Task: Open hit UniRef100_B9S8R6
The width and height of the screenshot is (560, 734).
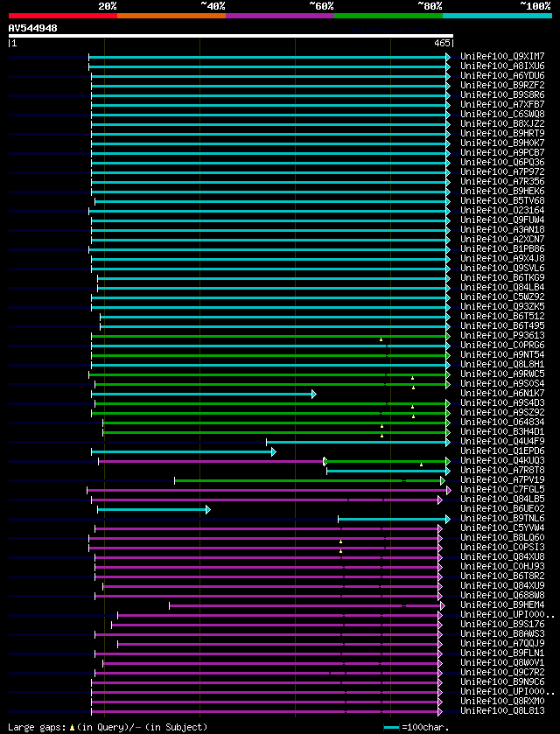Action: pyautogui.click(x=502, y=95)
